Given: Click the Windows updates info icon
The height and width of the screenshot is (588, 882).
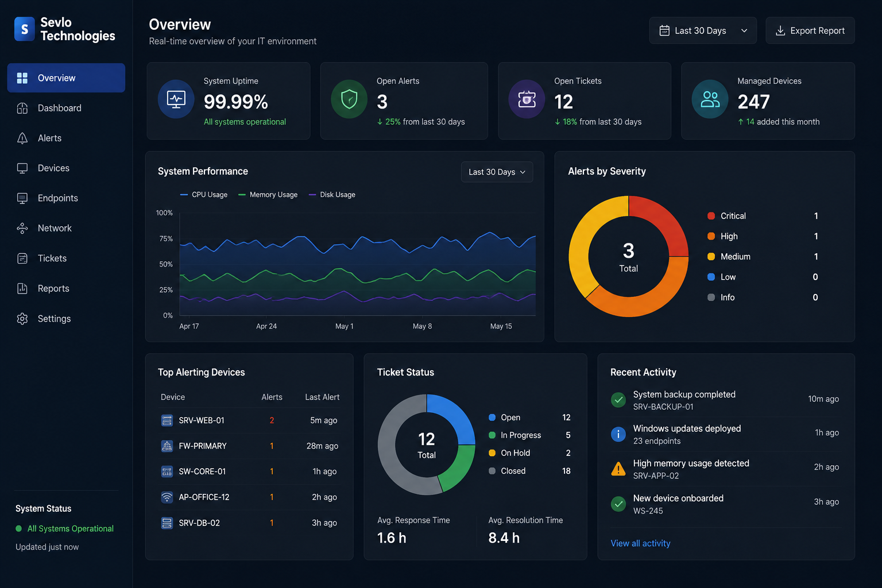Looking at the screenshot, I should tap(618, 434).
